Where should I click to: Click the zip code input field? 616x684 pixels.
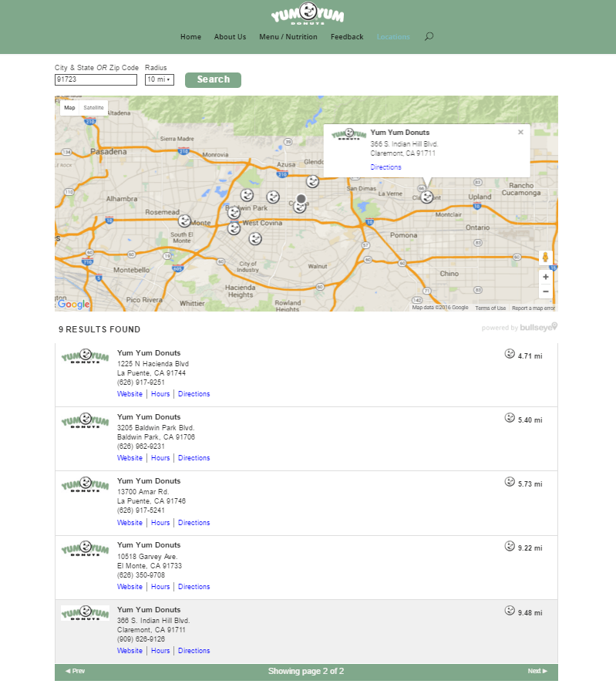click(96, 79)
